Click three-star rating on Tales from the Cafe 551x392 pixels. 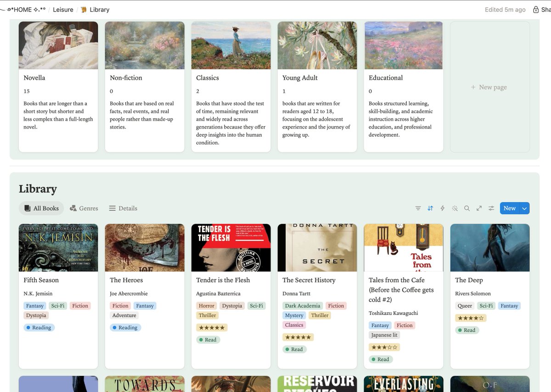click(x=384, y=347)
